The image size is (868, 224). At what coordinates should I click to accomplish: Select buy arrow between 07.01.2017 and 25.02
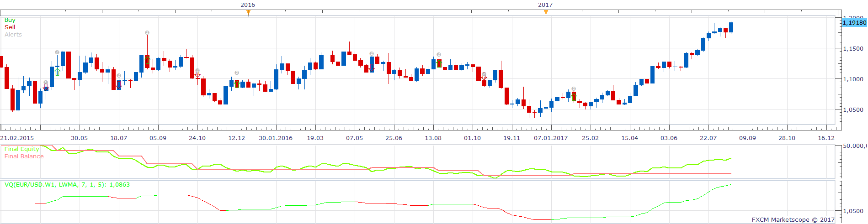pyautogui.click(x=574, y=97)
